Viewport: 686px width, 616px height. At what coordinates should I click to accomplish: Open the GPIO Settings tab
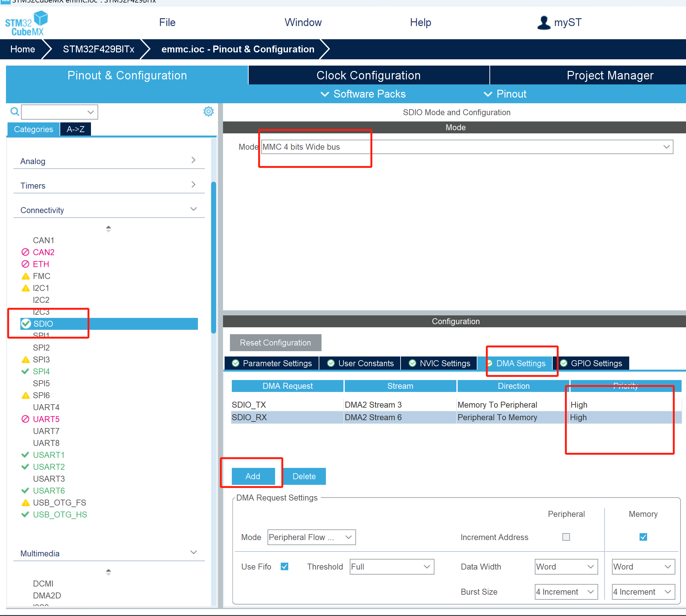pyautogui.click(x=591, y=363)
